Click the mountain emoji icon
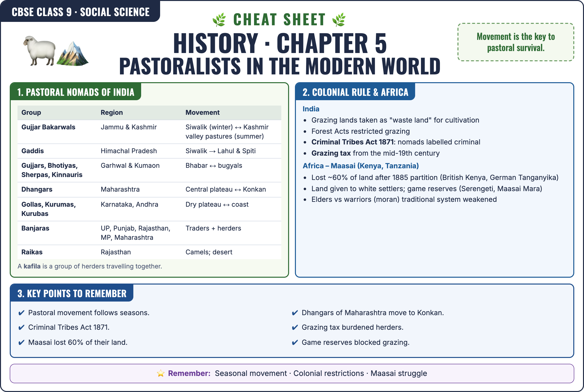584x392 pixels. click(73, 53)
